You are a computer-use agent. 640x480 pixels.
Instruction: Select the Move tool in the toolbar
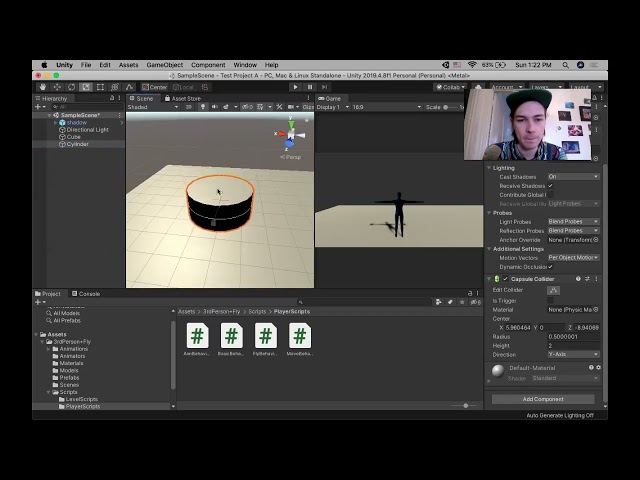[x=57, y=87]
